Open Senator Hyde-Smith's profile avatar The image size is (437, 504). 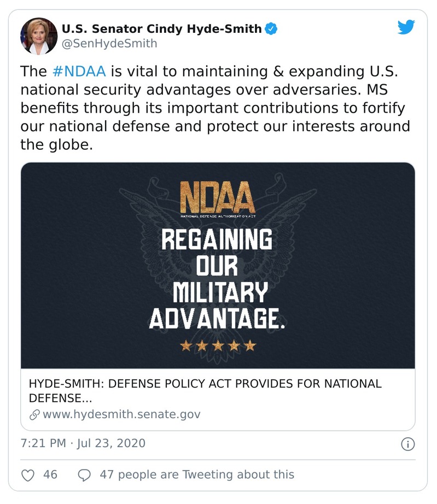click(39, 36)
